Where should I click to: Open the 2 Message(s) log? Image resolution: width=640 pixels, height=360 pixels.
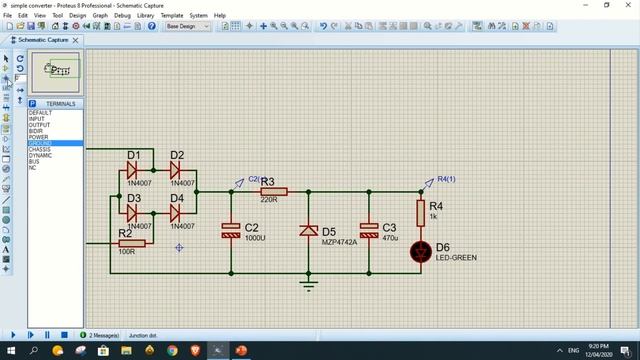coord(100,335)
